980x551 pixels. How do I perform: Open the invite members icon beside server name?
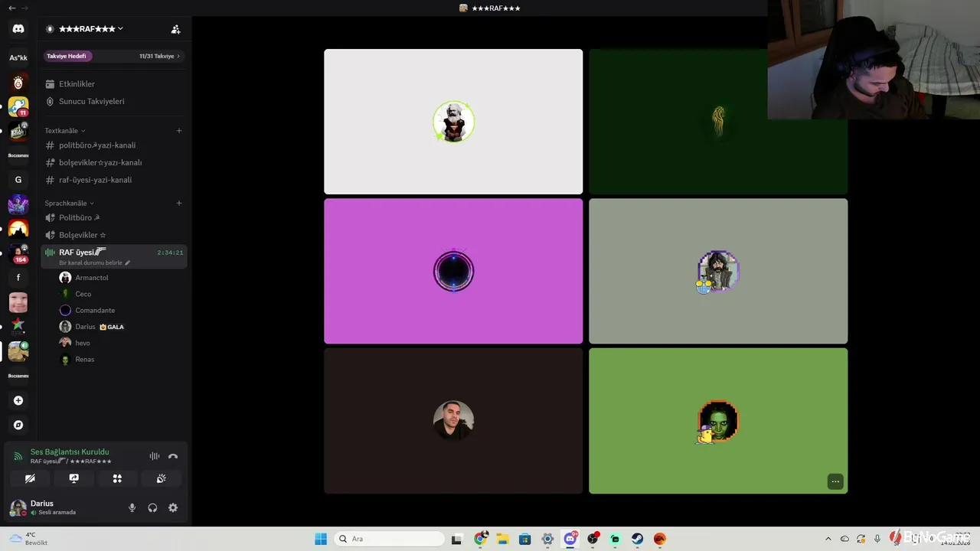tap(176, 29)
